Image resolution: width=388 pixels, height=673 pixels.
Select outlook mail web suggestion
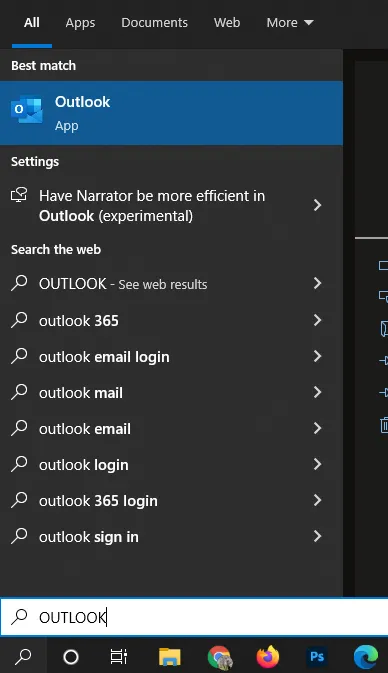[x=171, y=392]
